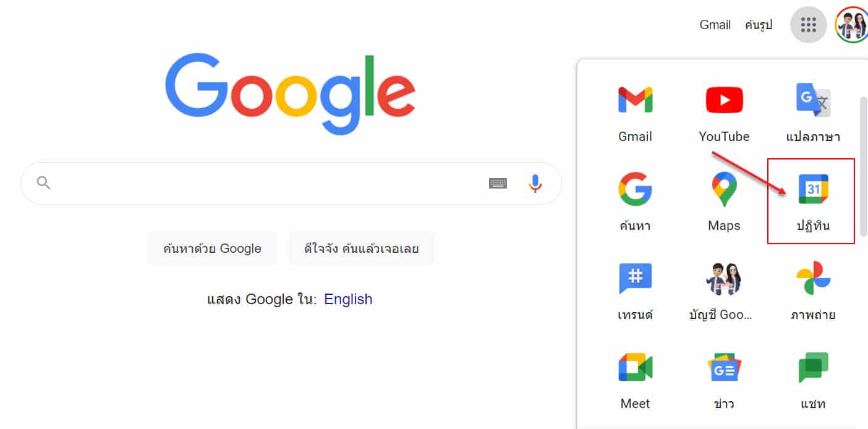Open the ข่าว news app
This screenshot has width=868, height=429.
[724, 381]
